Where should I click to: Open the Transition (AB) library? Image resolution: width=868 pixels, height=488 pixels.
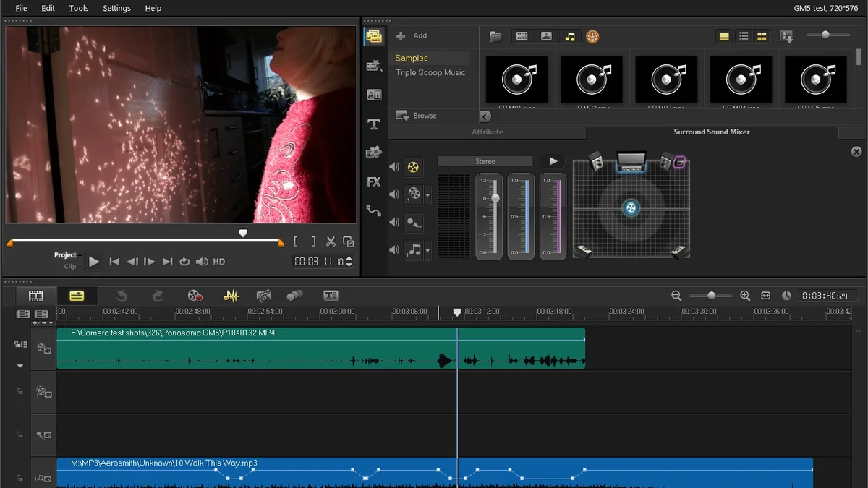coord(374,95)
